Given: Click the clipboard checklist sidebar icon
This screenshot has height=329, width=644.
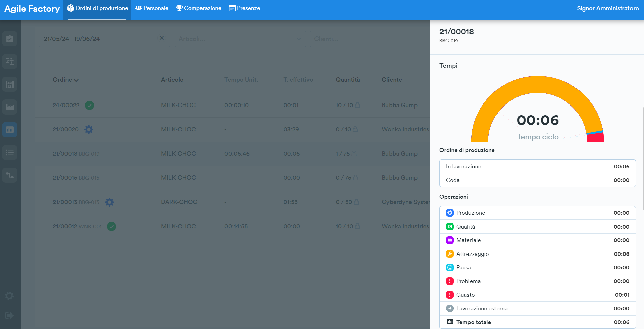Looking at the screenshot, I should pyautogui.click(x=10, y=39).
